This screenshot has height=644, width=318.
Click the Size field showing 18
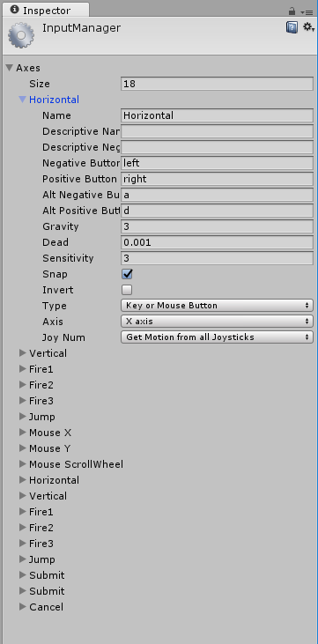(x=218, y=84)
